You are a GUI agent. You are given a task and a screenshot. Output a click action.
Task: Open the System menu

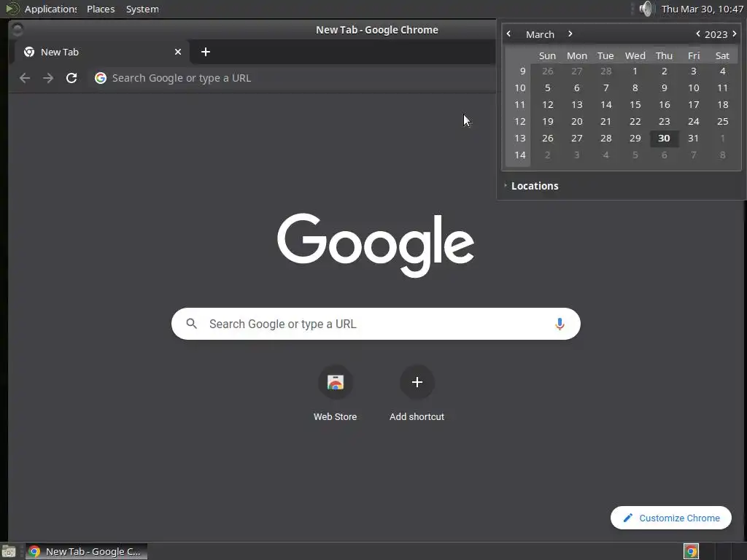coord(142,9)
